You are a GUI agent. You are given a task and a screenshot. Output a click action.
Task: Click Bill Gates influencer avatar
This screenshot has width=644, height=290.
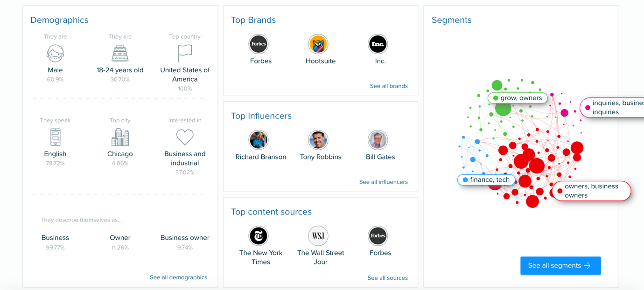pos(378,140)
